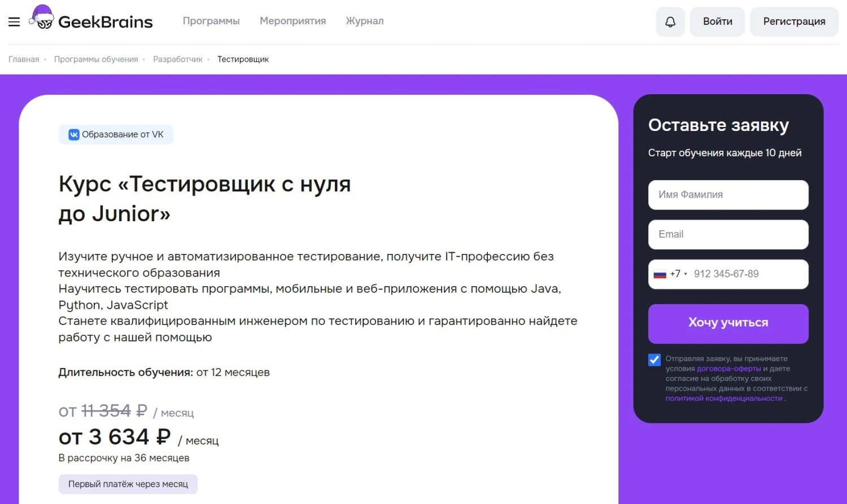This screenshot has width=847, height=504.
Task: Click the Войти button
Action: pyautogui.click(x=718, y=22)
